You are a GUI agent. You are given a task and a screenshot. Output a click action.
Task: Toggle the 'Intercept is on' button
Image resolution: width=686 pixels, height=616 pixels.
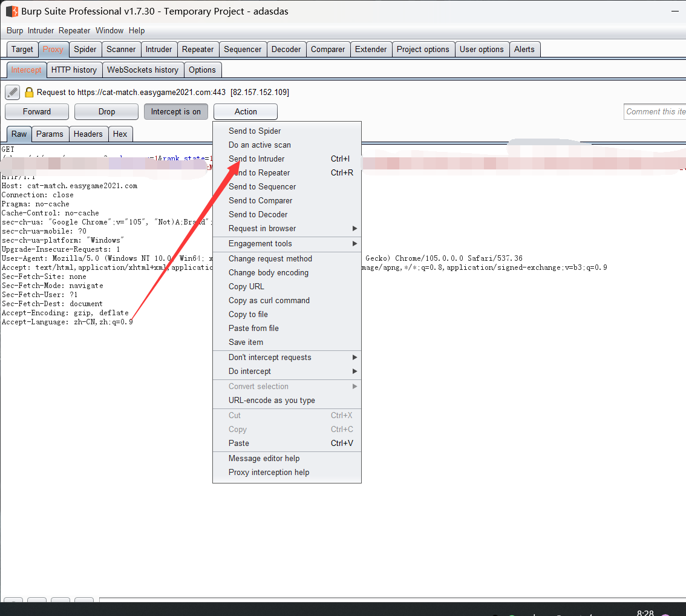point(175,111)
